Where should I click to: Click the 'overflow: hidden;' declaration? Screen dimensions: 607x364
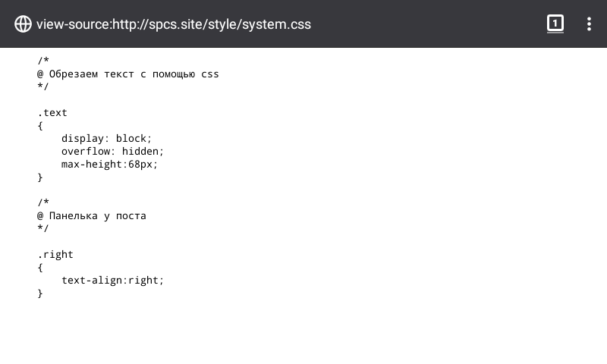pyautogui.click(x=112, y=152)
